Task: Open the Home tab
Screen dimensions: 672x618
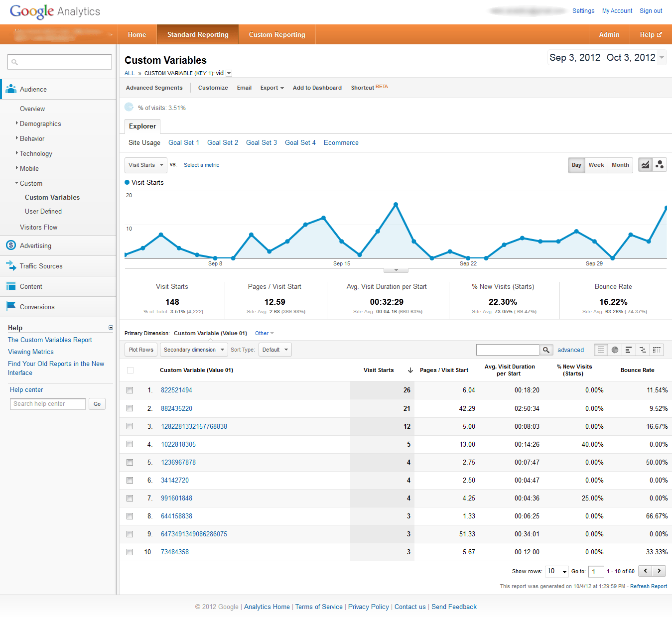Action: [137, 34]
